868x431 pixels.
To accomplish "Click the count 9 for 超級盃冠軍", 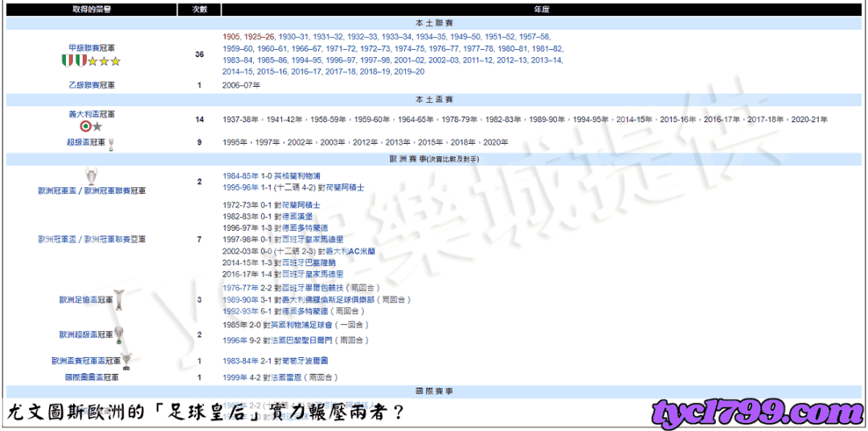I will click(199, 142).
